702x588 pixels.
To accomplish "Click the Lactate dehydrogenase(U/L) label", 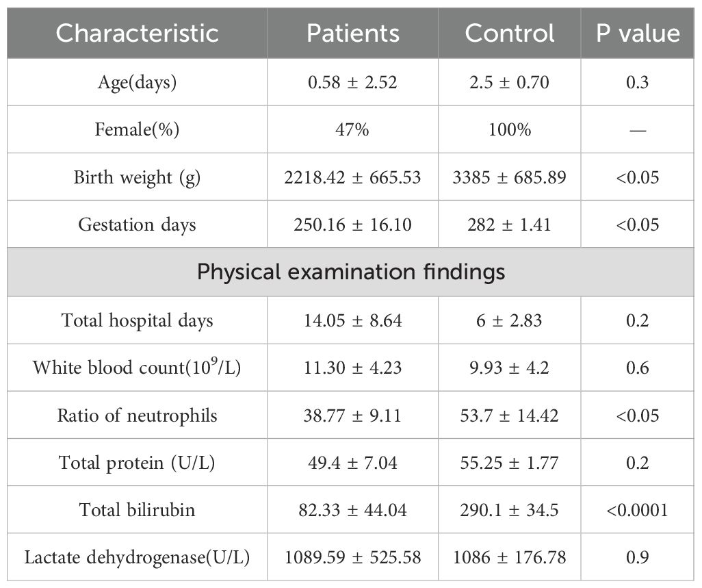I will 137,557.
